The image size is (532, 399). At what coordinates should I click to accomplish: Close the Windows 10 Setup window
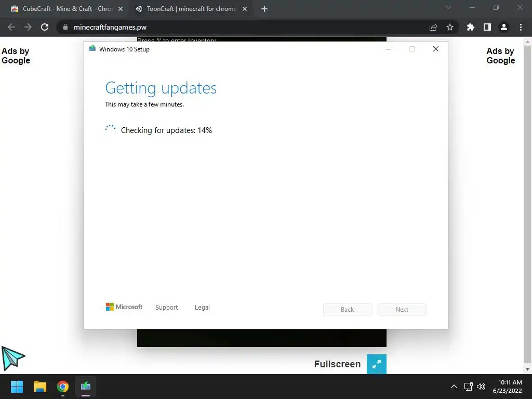(x=436, y=49)
